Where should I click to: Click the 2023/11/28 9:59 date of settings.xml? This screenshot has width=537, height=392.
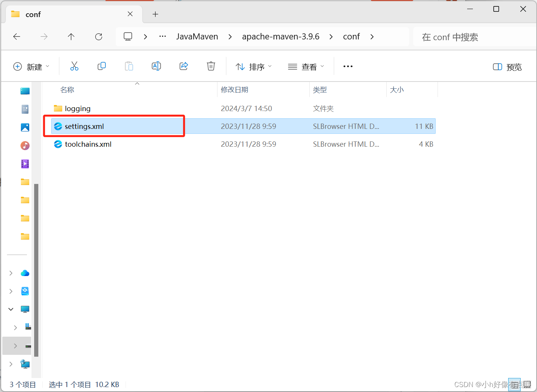pos(249,126)
